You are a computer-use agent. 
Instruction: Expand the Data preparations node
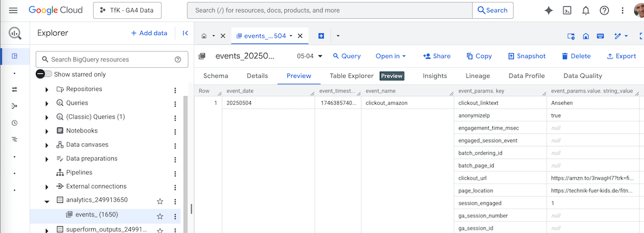pos(47,160)
